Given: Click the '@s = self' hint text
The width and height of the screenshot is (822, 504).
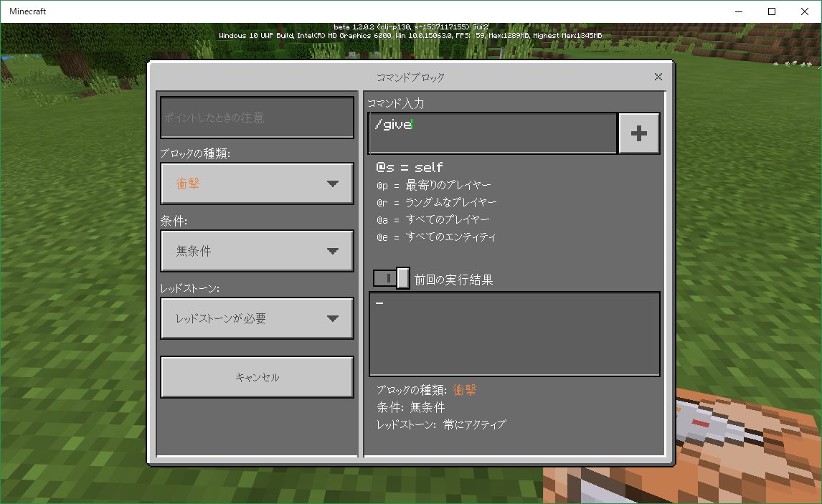Looking at the screenshot, I should [x=410, y=168].
